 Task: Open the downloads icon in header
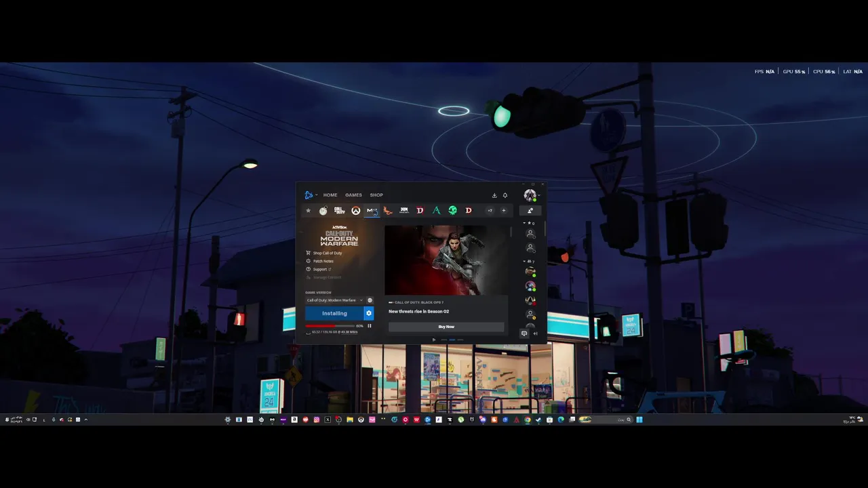pyautogui.click(x=494, y=195)
